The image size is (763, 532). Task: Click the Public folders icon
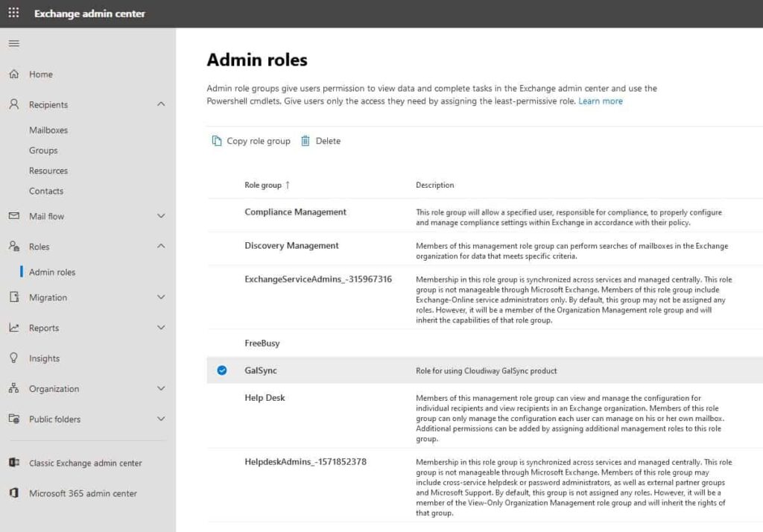(x=14, y=419)
